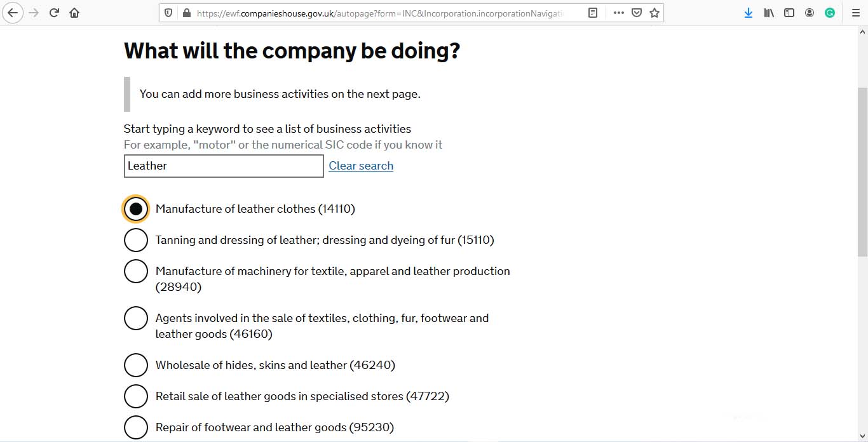
Task: Click the keyword search field containing Leather
Action: (224, 166)
